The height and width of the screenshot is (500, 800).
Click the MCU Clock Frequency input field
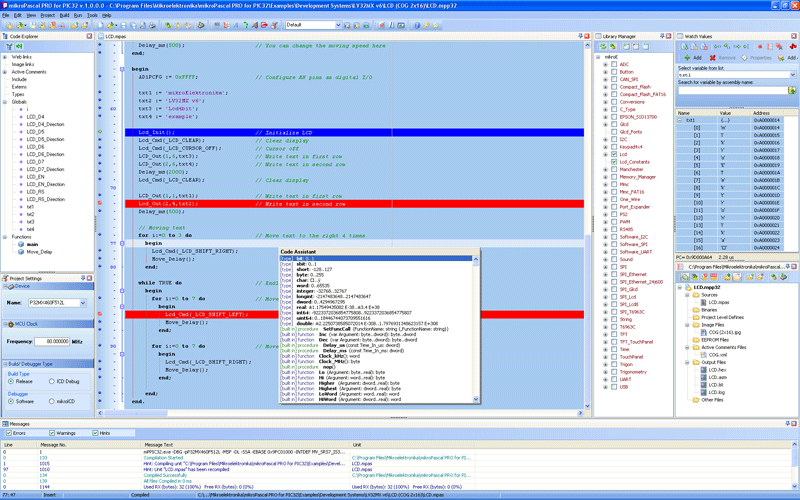click(52, 341)
